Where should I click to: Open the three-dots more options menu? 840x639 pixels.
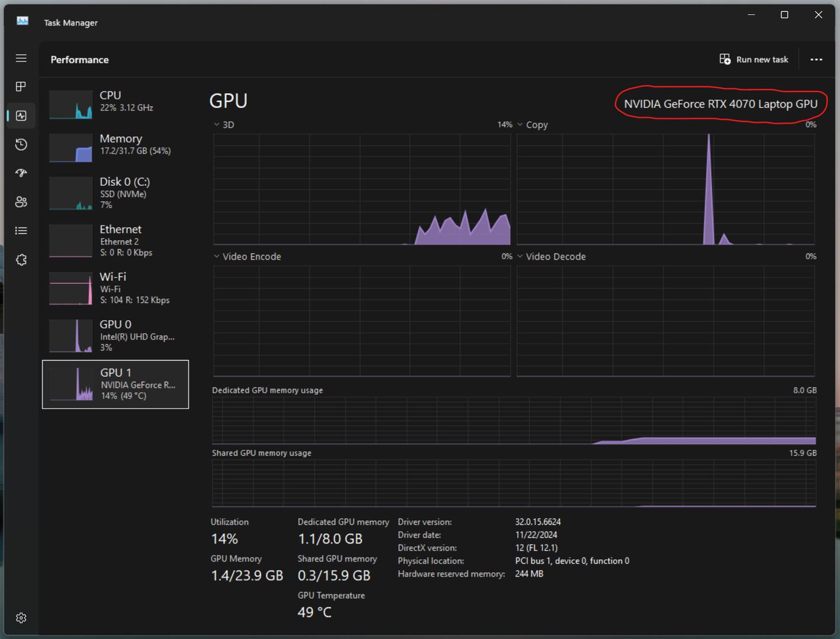816,59
